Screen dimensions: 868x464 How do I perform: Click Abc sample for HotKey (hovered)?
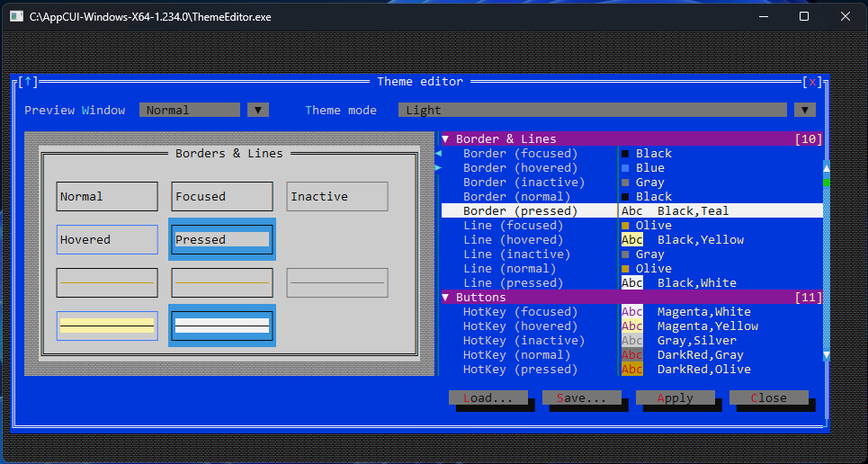click(632, 326)
